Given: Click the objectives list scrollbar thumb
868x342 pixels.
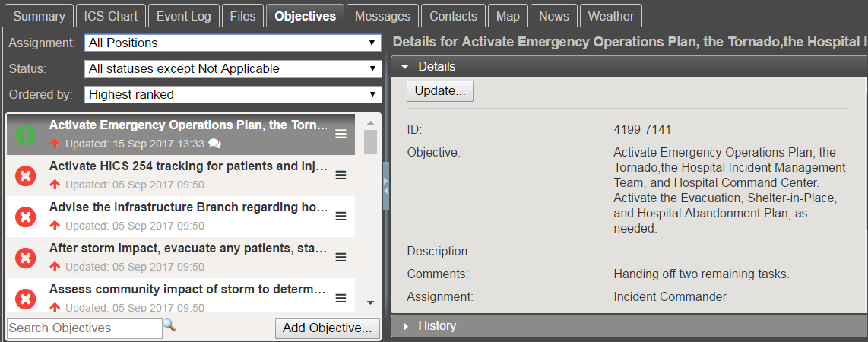Looking at the screenshot, I should pyautogui.click(x=370, y=142).
